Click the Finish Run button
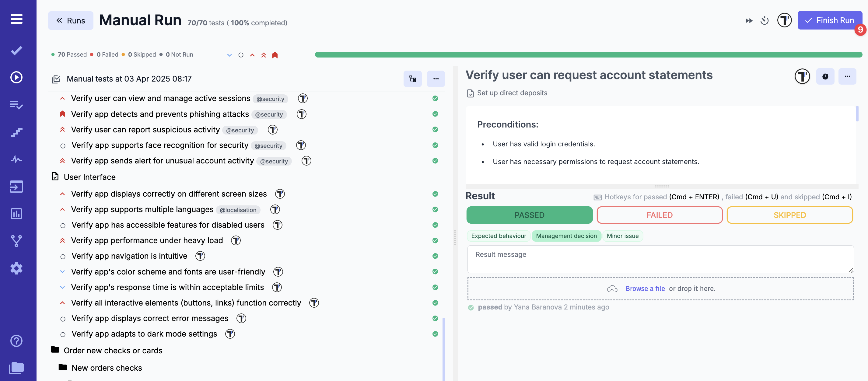Viewport: 868px width, 381px height. [x=829, y=21]
